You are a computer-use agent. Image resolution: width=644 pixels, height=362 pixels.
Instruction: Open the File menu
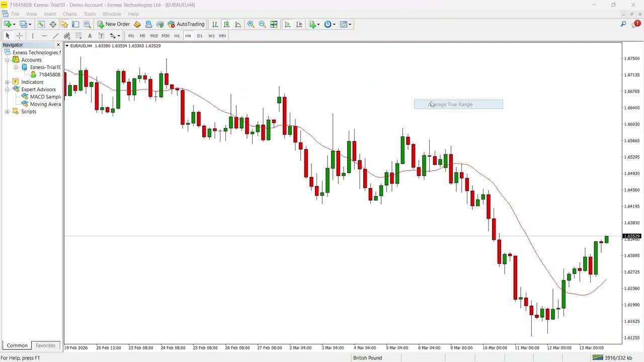(x=15, y=14)
